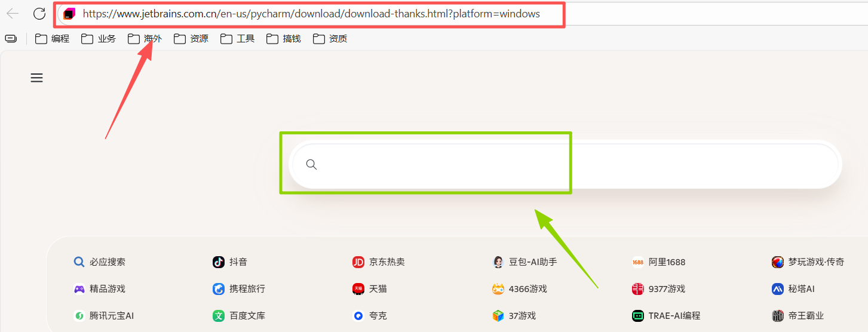Click the 百度文库 icon
The image size is (868, 332).
(x=219, y=315)
